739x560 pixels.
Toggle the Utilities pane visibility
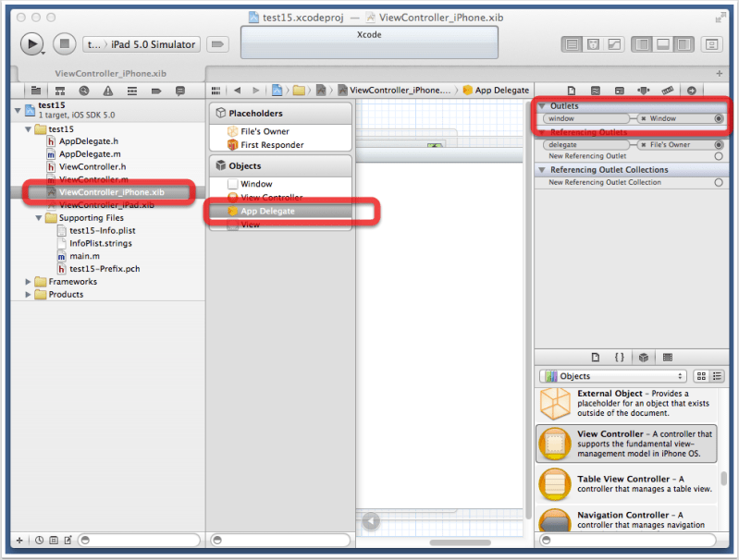[684, 44]
